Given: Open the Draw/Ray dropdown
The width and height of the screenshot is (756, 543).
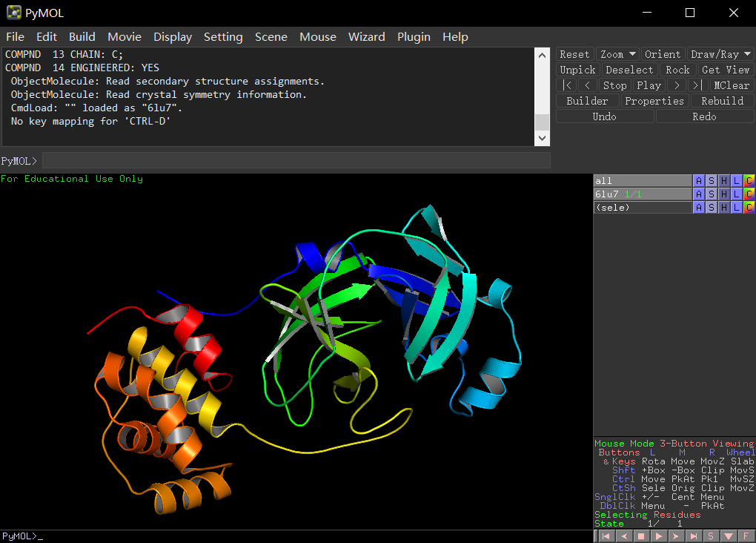Looking at the screenshot, I should pyautogui.click(x=720, y=54).
